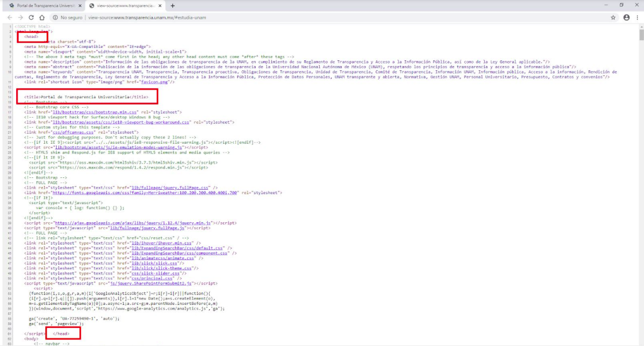This screenshot has height=346, width=644.
Task: Open lib/slick/slick.css link
Action: click(154, 263)
